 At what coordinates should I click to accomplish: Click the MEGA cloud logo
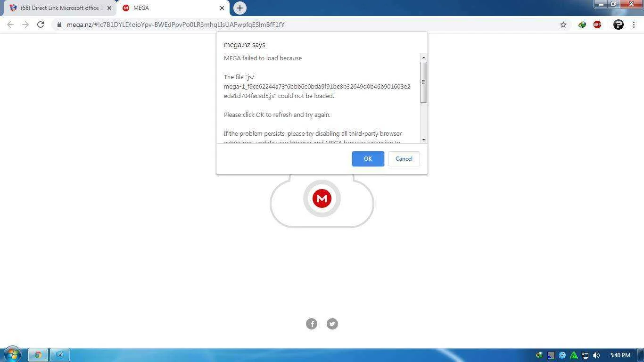coord(322,198)
